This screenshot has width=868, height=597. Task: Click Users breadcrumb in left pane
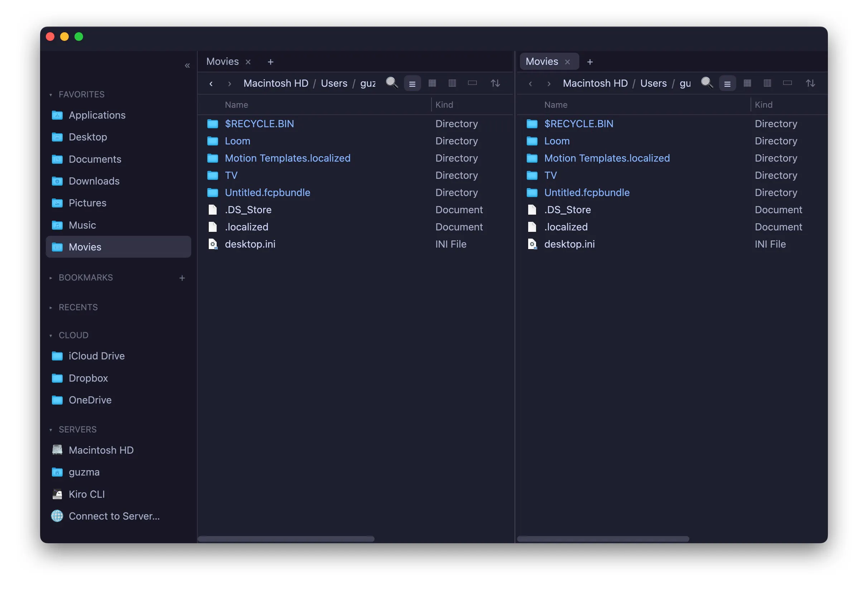click(x=334, y=83)
